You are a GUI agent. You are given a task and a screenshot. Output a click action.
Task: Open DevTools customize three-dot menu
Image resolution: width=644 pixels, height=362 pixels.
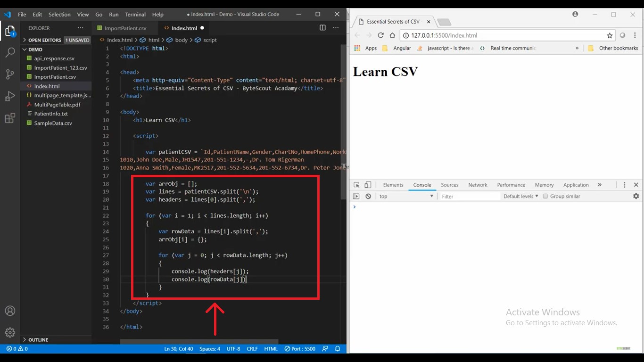coord(624,185)
